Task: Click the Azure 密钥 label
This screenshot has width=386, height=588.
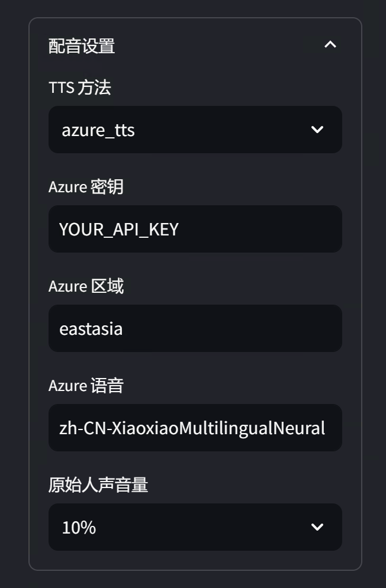Action: pyautogui.click(x=86, y=187)
